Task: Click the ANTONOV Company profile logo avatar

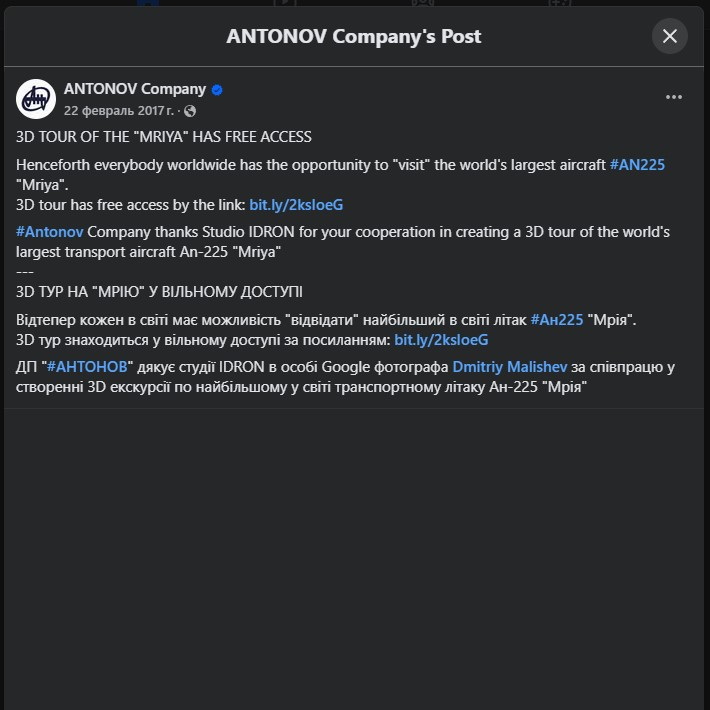Action: (36, 98)
